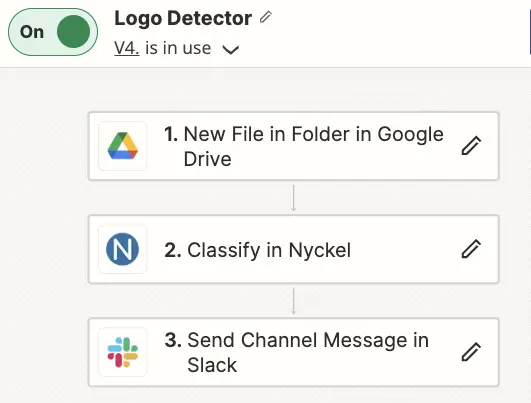Open the New File in Folder step card
This screenshot has height=403, width=531.
[294, 146]
